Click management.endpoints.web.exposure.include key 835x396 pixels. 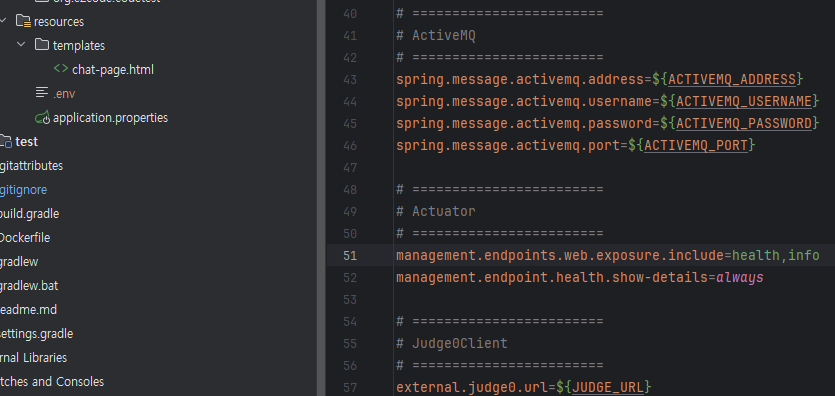pos(560,255)
